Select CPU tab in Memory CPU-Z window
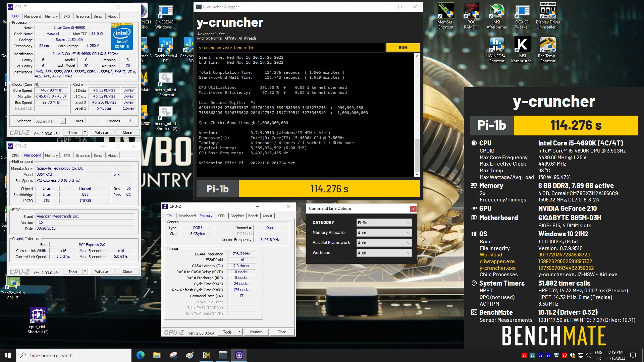The image size is (644, 362). [170, 216]
